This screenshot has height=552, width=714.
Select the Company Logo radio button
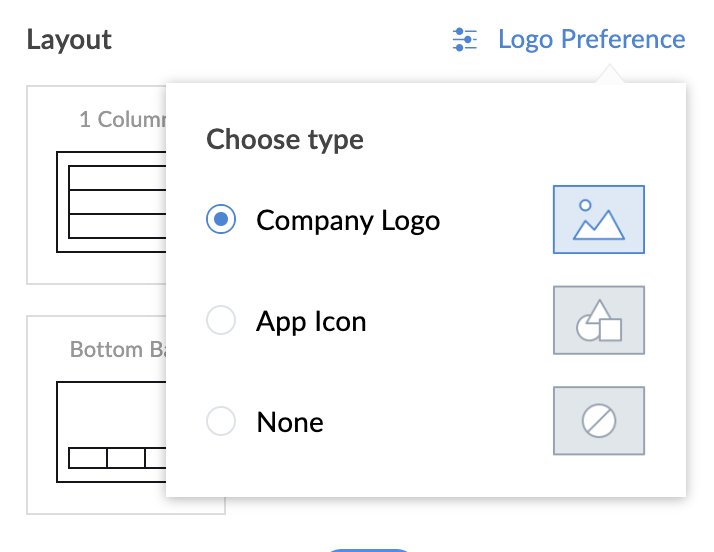220,220
